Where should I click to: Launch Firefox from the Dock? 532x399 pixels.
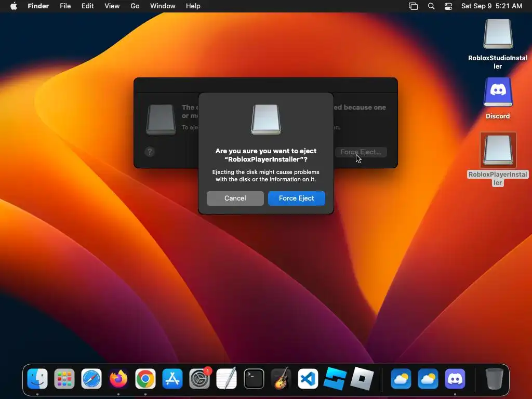click(118, 379)
